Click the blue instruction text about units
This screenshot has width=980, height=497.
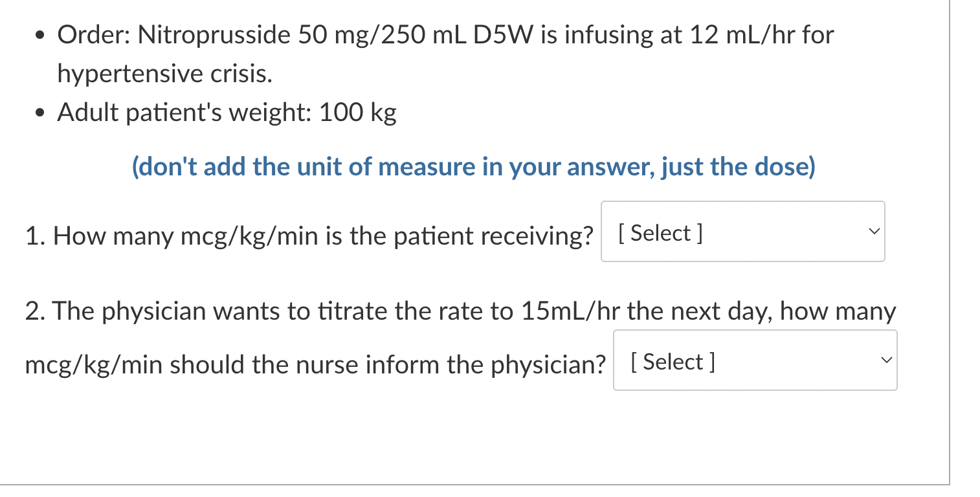[473, 166]
